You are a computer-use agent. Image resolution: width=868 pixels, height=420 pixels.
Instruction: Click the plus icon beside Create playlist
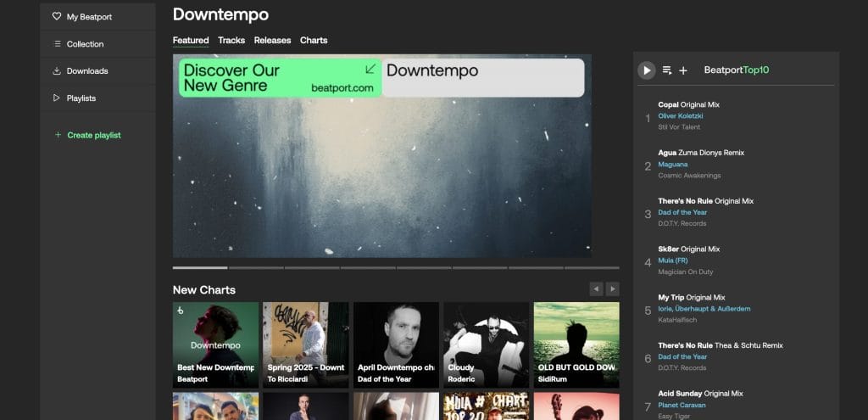[x=58, y=135]
